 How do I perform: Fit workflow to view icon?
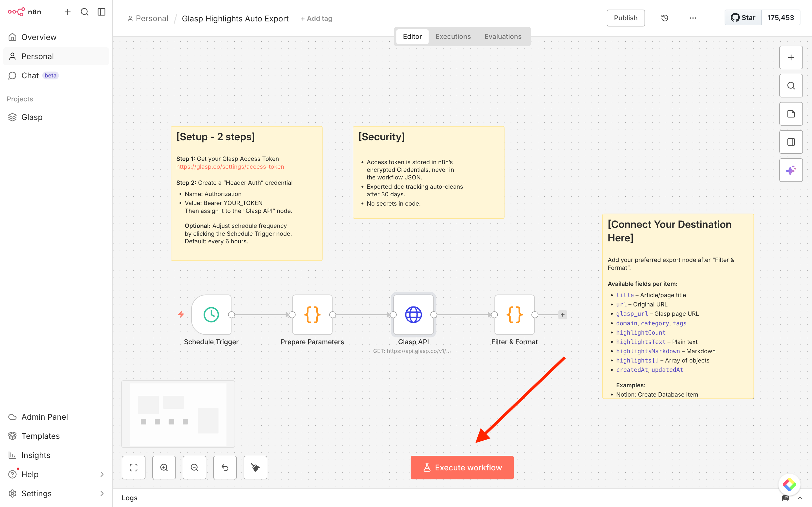coord(134,468)
